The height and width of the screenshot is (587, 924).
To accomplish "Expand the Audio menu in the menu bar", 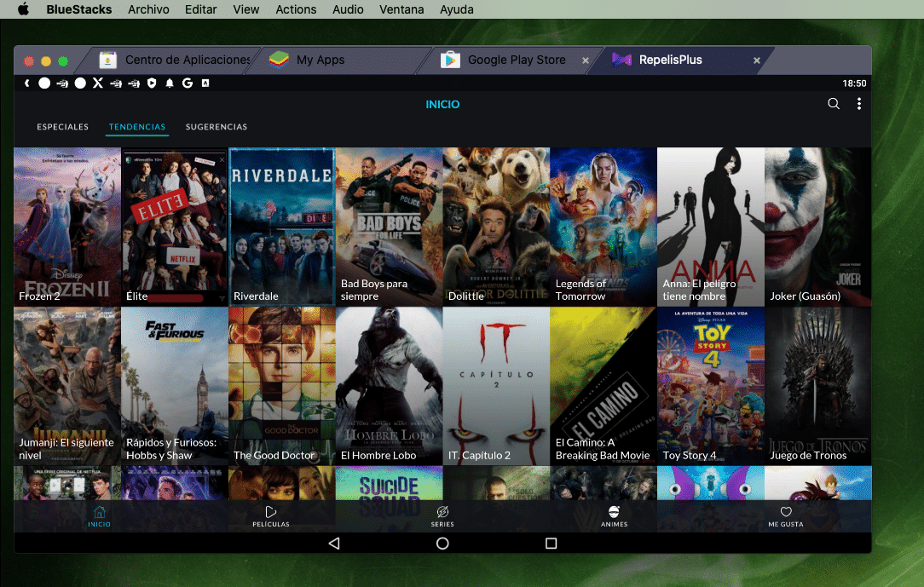I will (x=348, y=9).
